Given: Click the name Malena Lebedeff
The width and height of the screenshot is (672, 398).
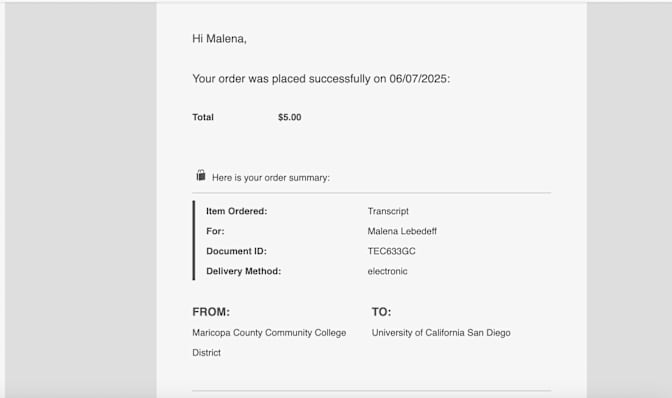Looking at the screenshot, I should [402, 231].
